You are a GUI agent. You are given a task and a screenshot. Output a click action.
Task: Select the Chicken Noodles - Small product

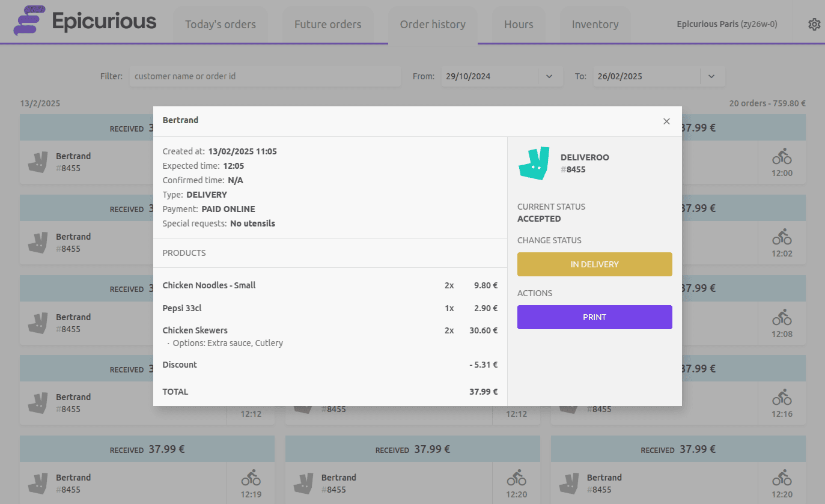coord(209,285)
